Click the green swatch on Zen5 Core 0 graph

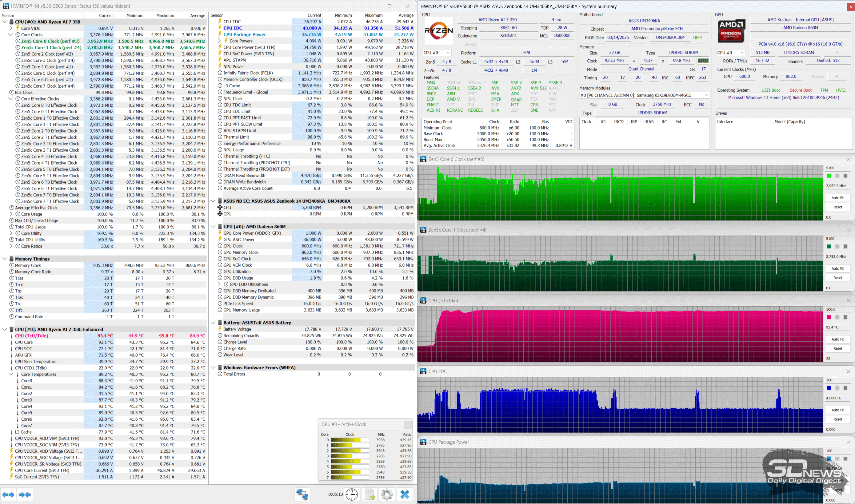pyautogui.click(x=829, y=176)
